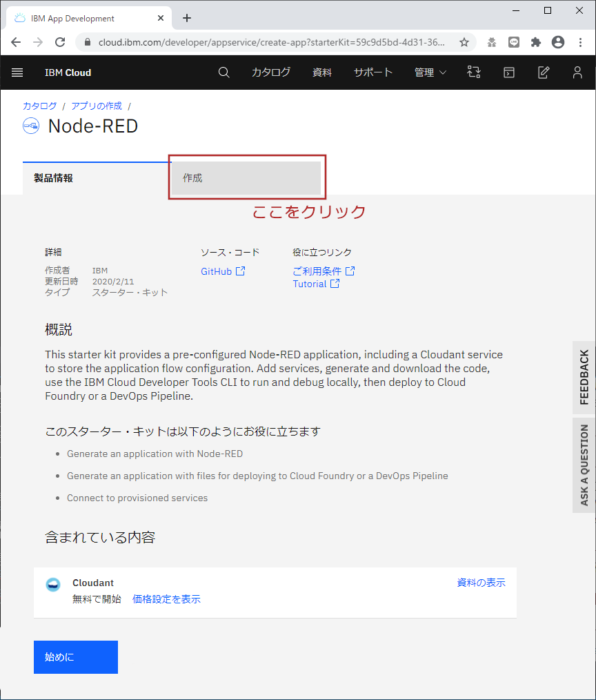Click 資料の表示 for Cloudant
596x700 pixels.
tap(481, 583)
